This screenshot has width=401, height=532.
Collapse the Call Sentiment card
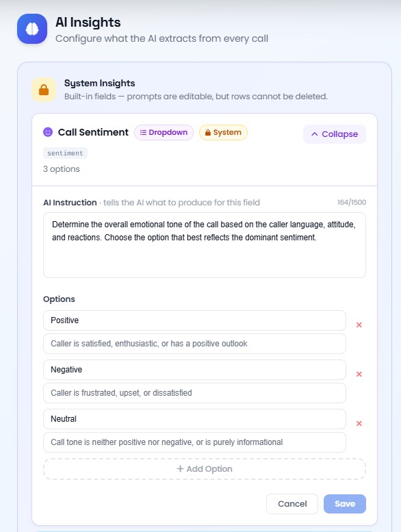tap(334, 134)
